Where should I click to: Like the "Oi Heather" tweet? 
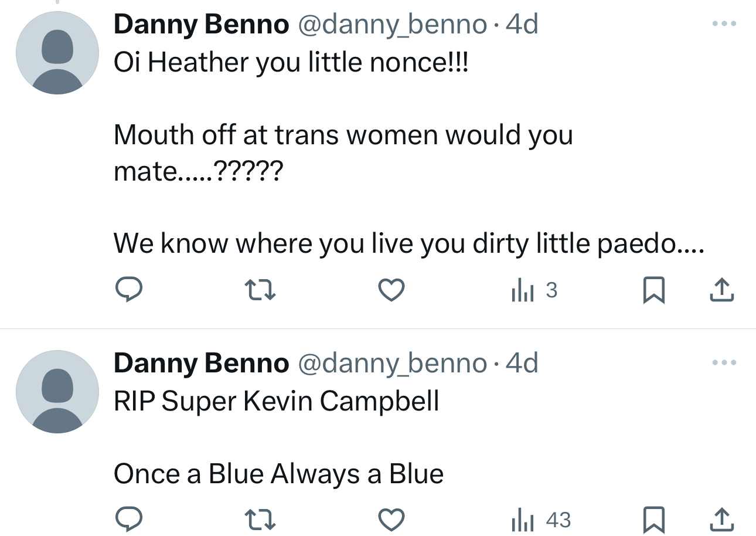click(391, 290)
